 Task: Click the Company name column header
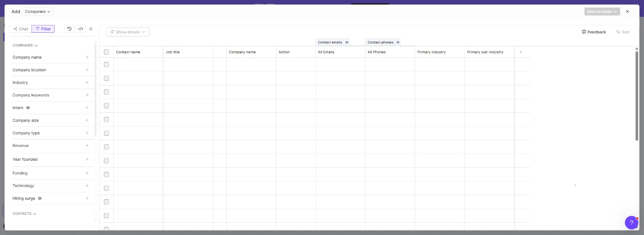(x=251, y=52)
